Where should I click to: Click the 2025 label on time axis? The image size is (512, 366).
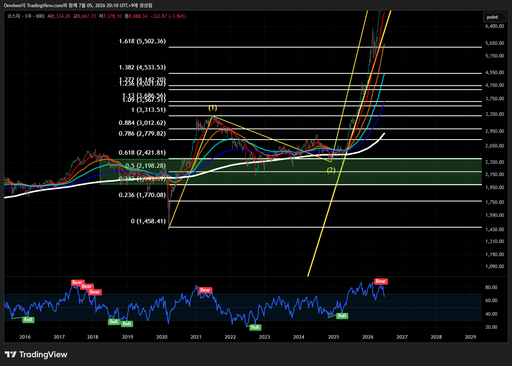pyautogui.click(x=334, y=337)
